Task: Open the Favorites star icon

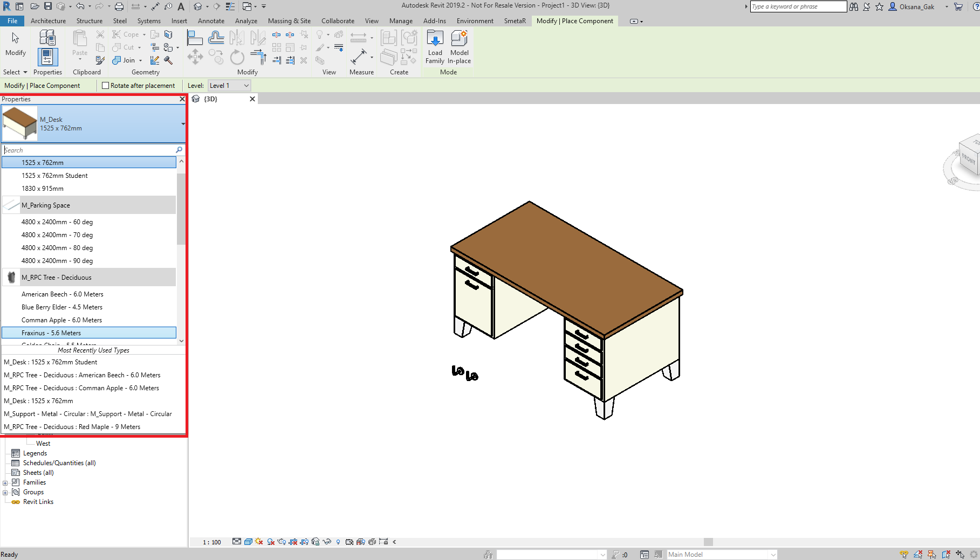Action: pos(880,6)
